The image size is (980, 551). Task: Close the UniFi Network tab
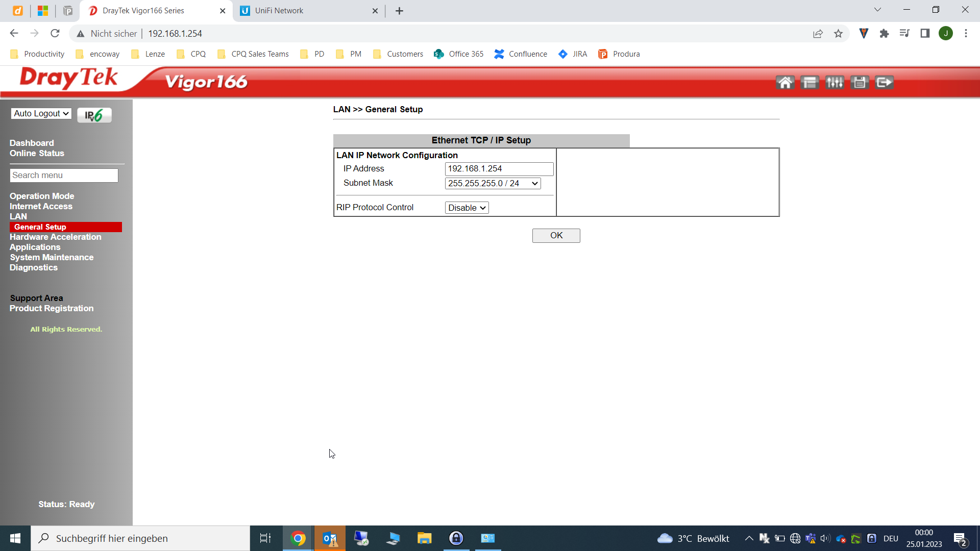(375, 11)
